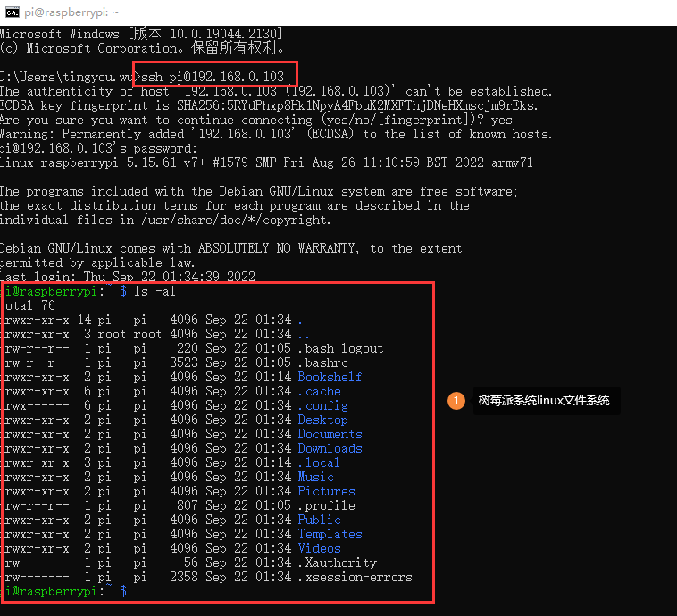Click the 'Templates' directory name

click(x=330, y=534)
